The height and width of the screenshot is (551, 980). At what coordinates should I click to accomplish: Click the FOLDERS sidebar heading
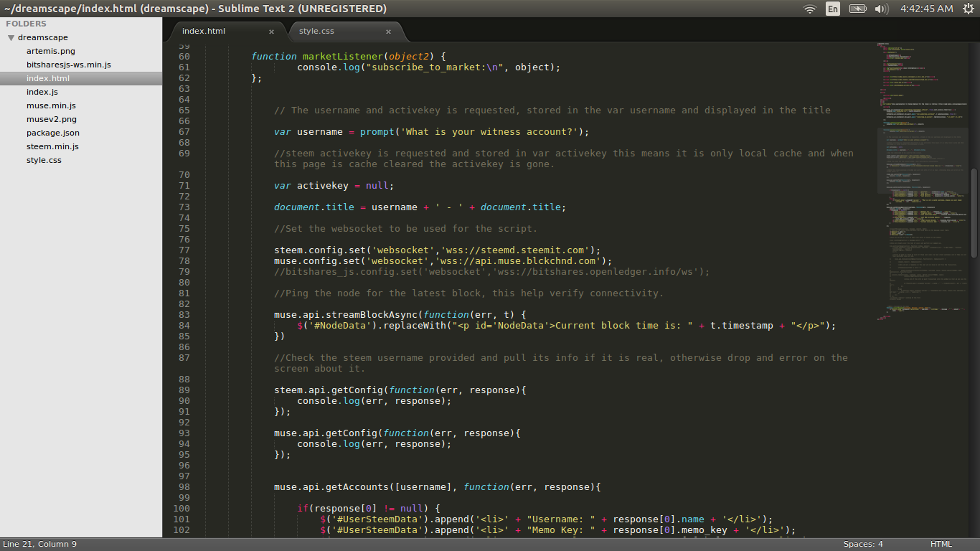(x=26, y=24)
